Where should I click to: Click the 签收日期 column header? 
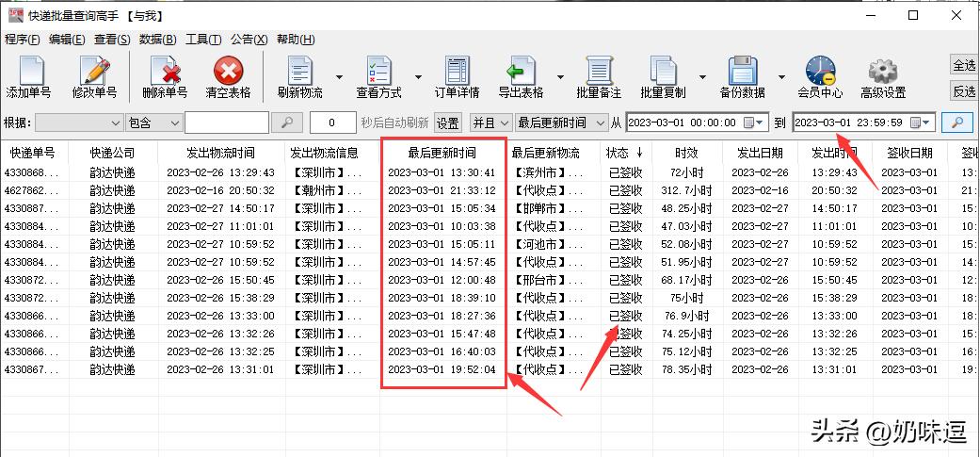909,153
